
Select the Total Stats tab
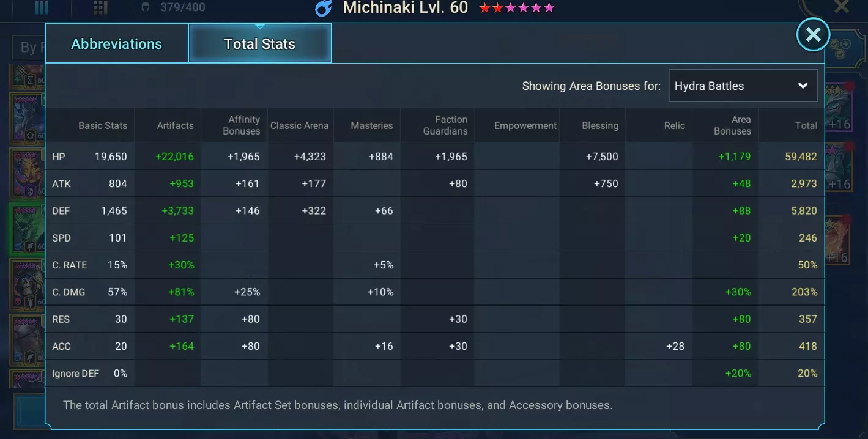tap(260, 43)
